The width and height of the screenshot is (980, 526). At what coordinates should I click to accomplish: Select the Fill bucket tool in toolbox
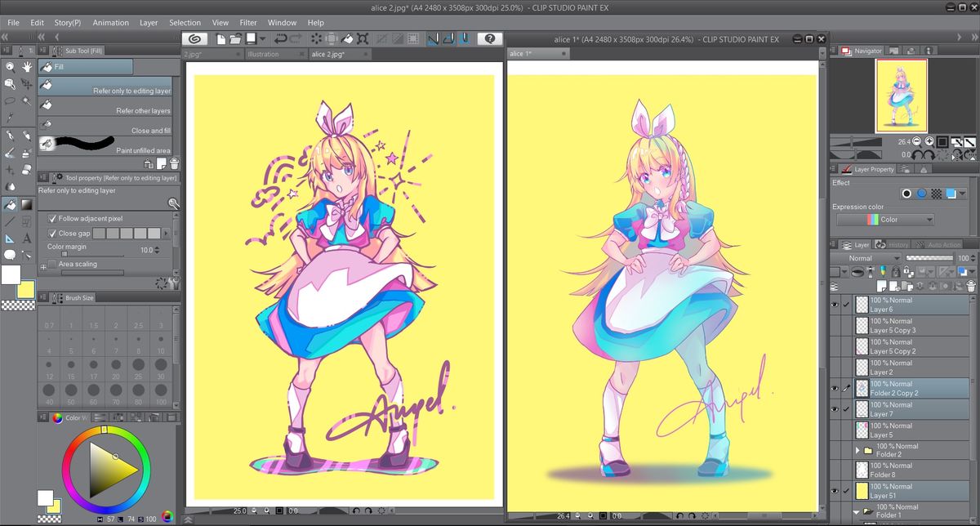pos(10,204)
